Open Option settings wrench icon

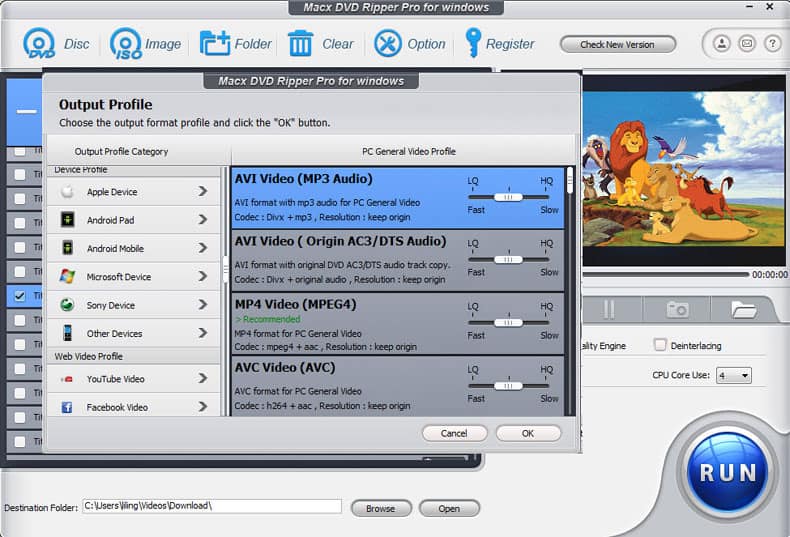387,43
